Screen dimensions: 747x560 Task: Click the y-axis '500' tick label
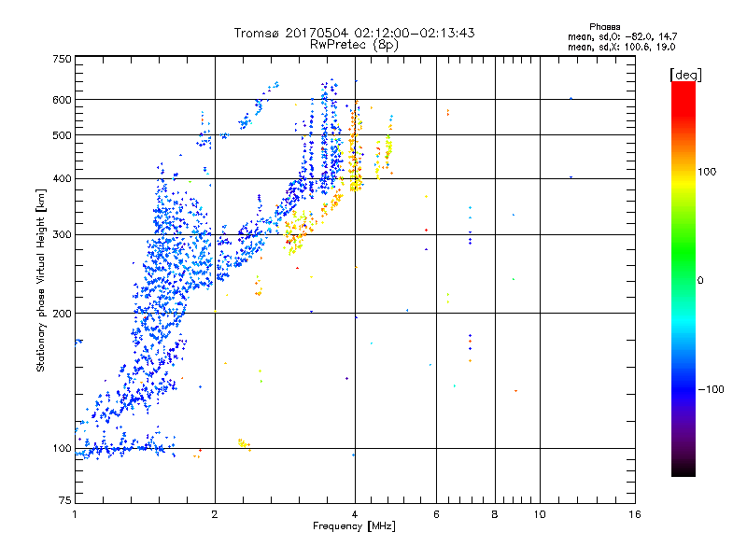click(63, 135)
